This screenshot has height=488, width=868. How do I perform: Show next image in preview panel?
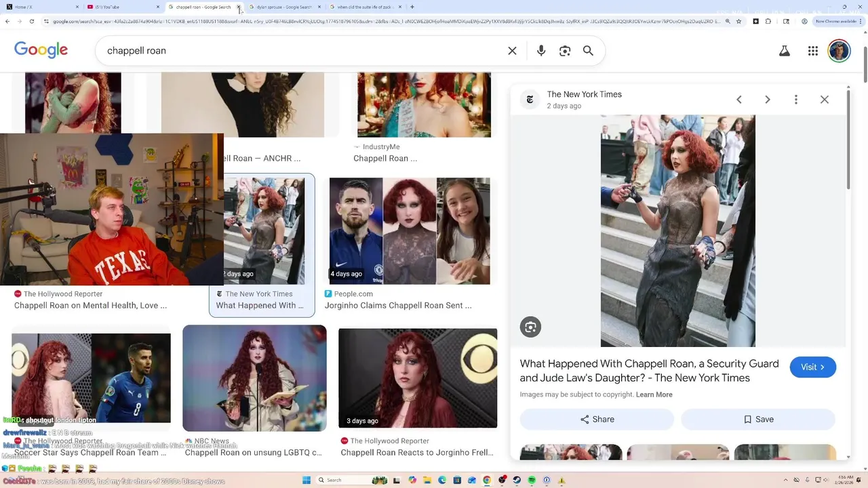[768, 100]
